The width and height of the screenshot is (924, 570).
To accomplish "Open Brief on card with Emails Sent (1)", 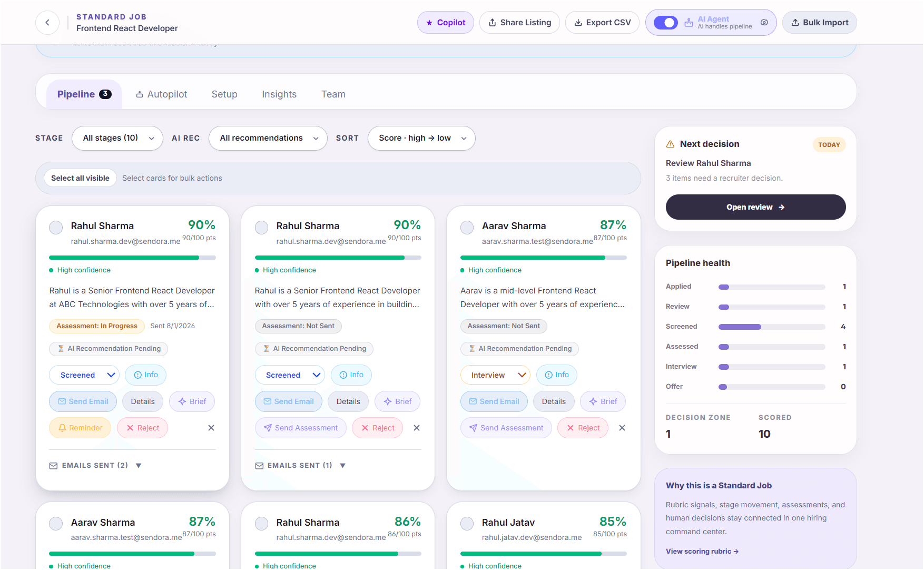I will click(397, 401).
